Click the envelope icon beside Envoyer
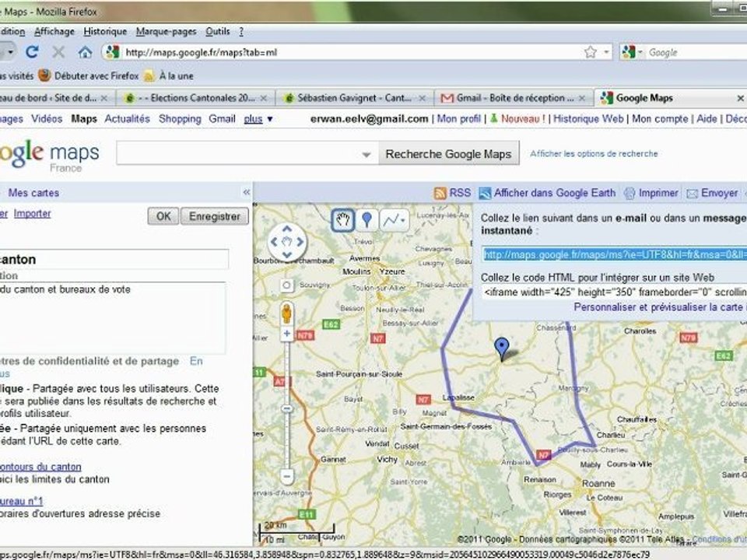 693,194
